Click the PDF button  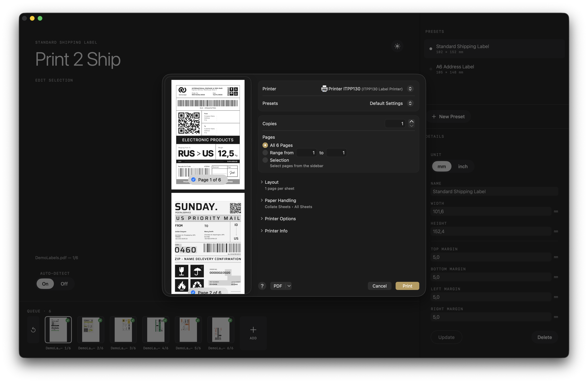click(278, 286)
